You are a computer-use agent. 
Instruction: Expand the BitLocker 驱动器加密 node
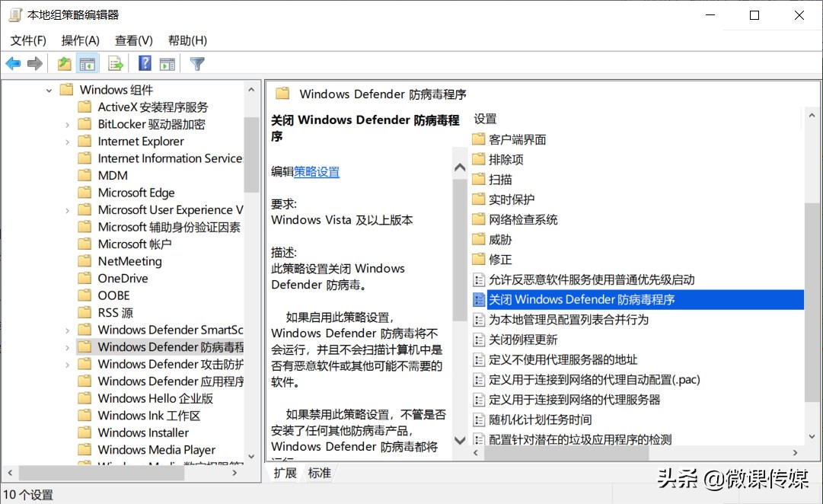tap(68, 123)
